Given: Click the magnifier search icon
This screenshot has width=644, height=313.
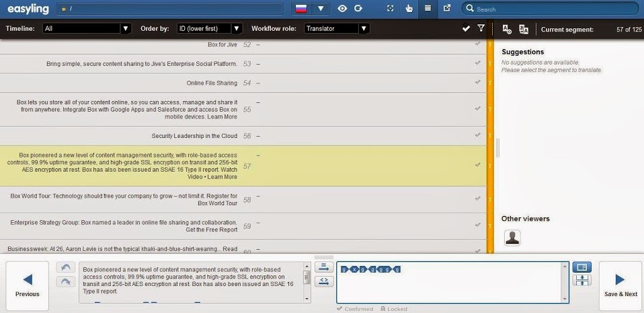Looking at the screenshot, I should (470, 9).
